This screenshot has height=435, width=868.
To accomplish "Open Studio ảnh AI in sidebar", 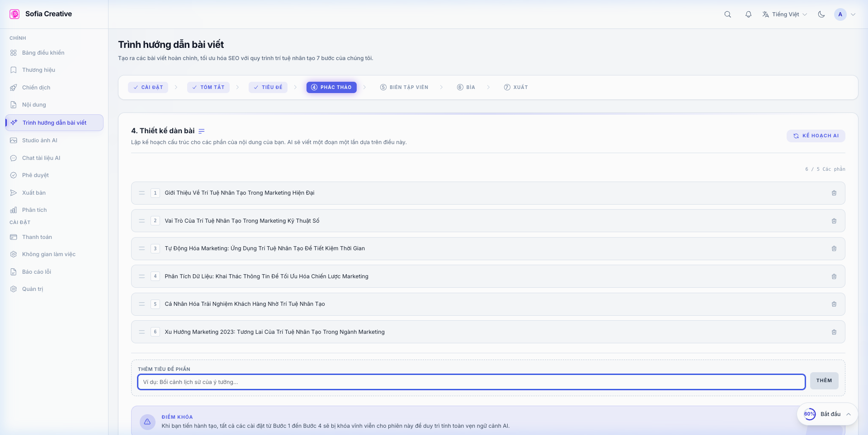I will tap(40, 140).
